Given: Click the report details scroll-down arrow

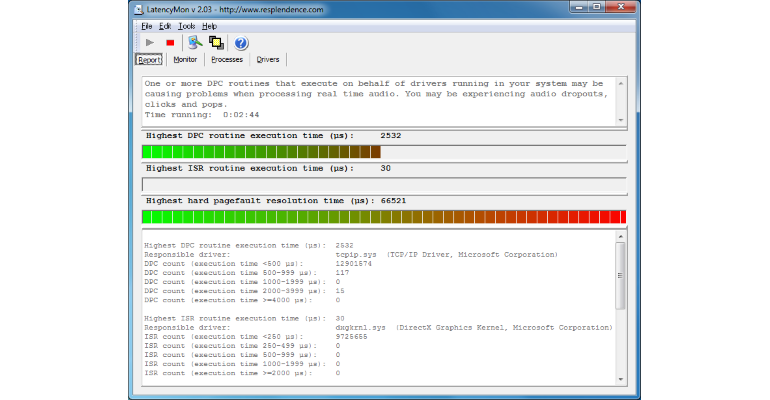Looking at the screenshot, I should 621,379.
